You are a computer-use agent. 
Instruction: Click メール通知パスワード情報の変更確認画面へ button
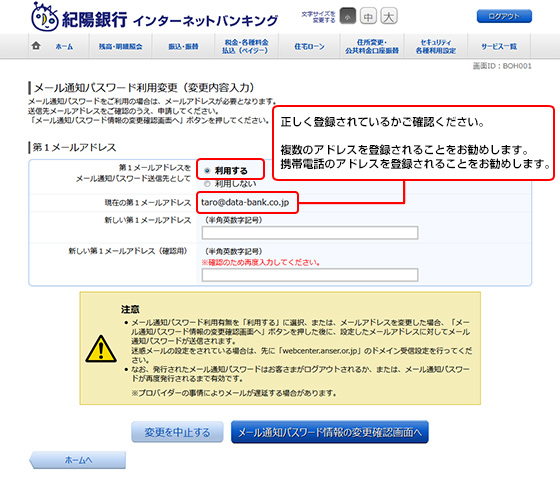coord(330,432)
